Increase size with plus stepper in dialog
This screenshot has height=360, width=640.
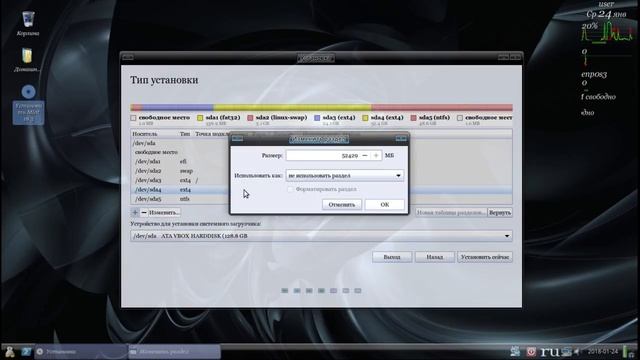click(376, 156)
